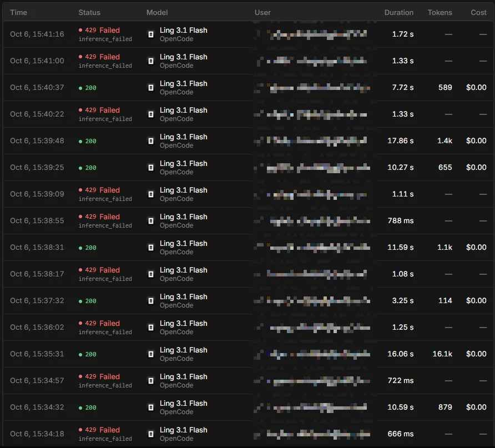
Task: Click the "666 ms" duration value
Action: (x=401, y=434)
